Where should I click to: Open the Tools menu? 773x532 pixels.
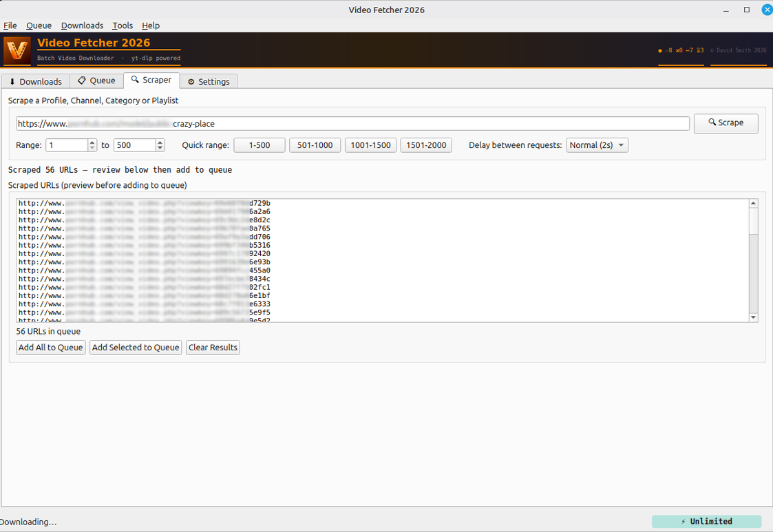point(123,25)
